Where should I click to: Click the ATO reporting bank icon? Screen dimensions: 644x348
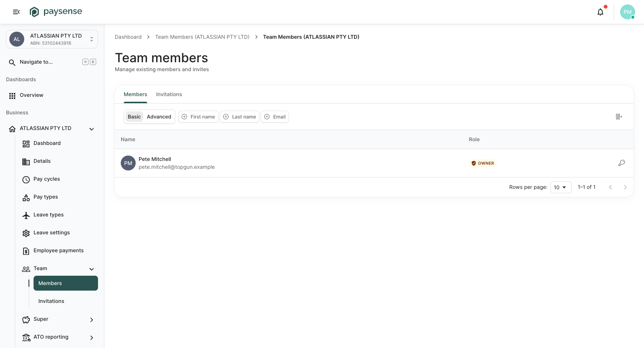(26, 338)
